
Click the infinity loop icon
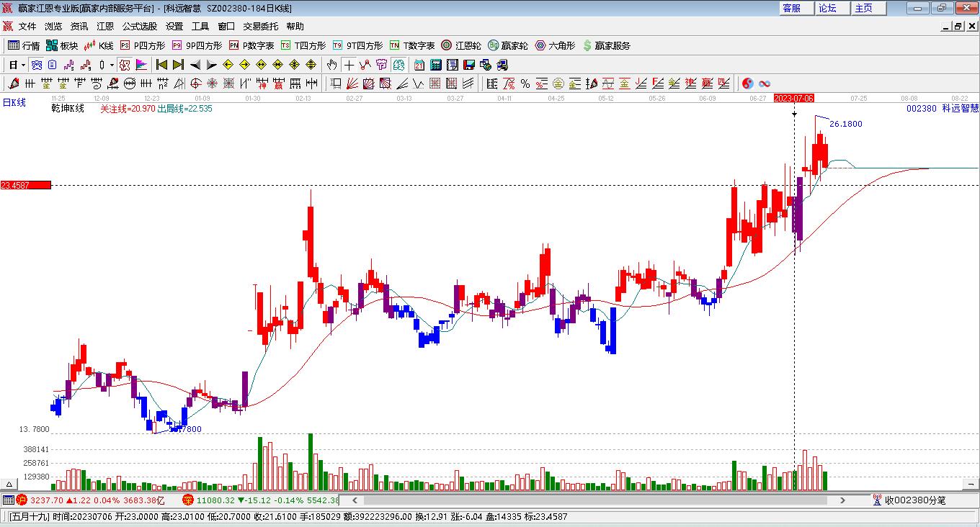point(765,84)
